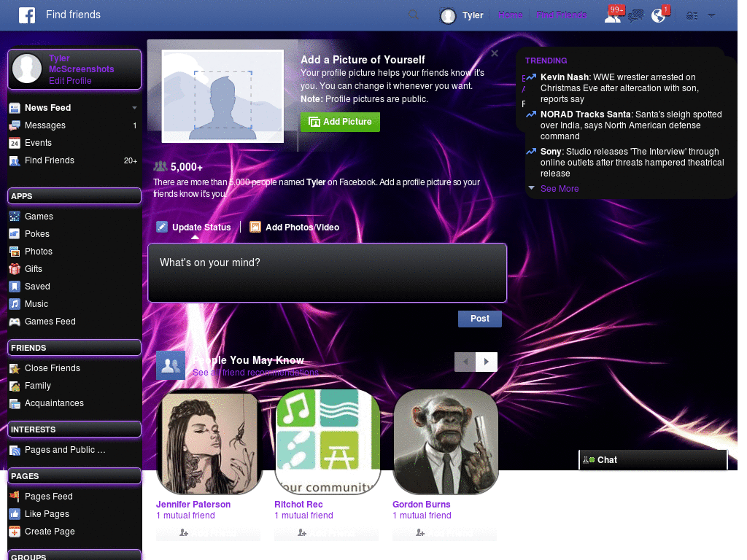Go to next friend suggestions arrow

click(487, 362)
